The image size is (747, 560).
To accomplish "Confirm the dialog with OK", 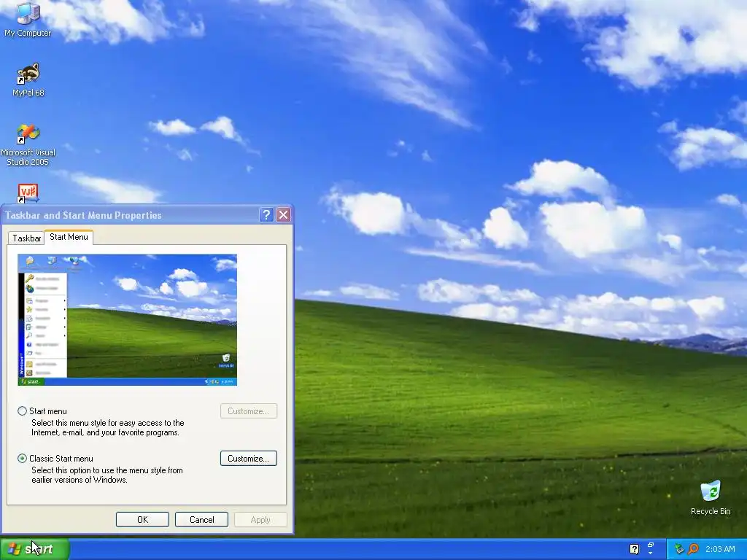I will click(x=142, y=519).
